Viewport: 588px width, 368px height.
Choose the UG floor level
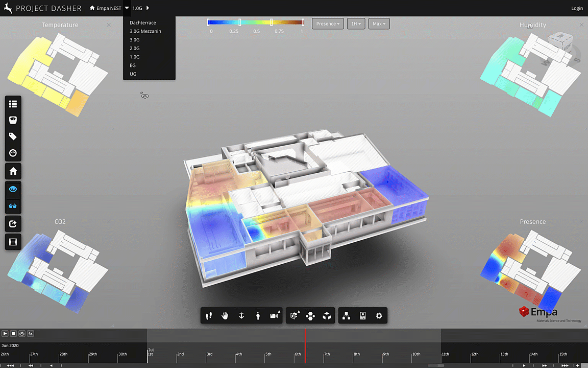[x=133, y=74]
